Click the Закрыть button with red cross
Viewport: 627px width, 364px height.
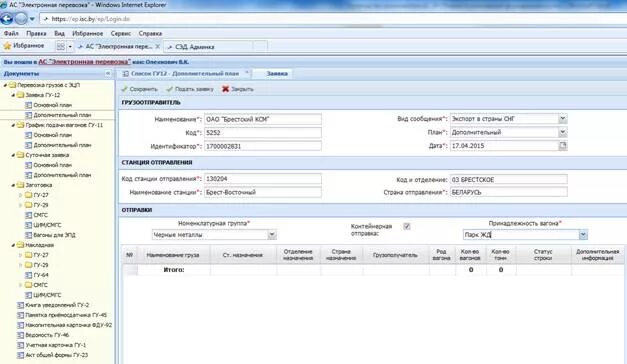click(x=238, y=89)
